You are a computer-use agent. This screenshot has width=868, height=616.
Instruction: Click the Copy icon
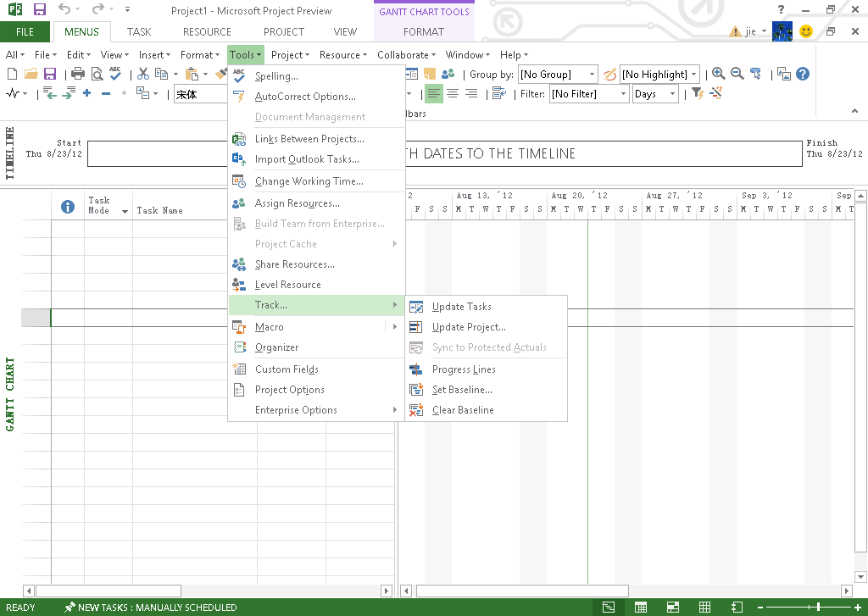pyautogui.click(x=161, y=74)
